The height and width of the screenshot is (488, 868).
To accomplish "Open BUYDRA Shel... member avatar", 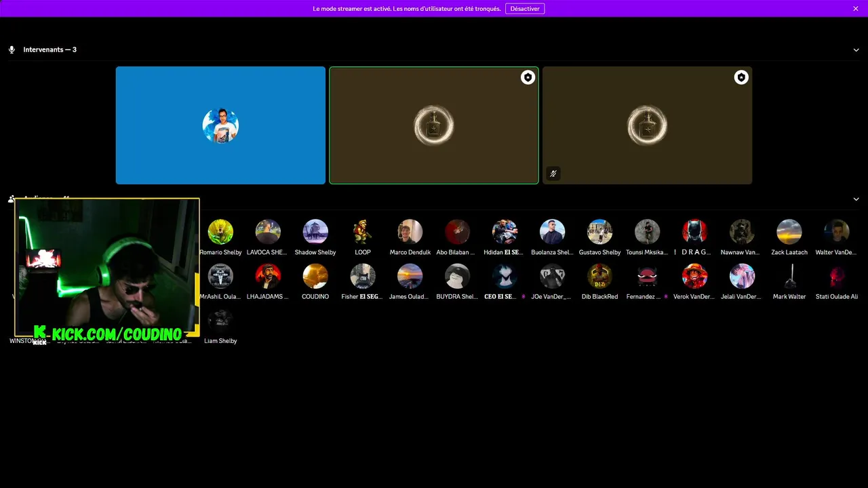I will 457,277.
